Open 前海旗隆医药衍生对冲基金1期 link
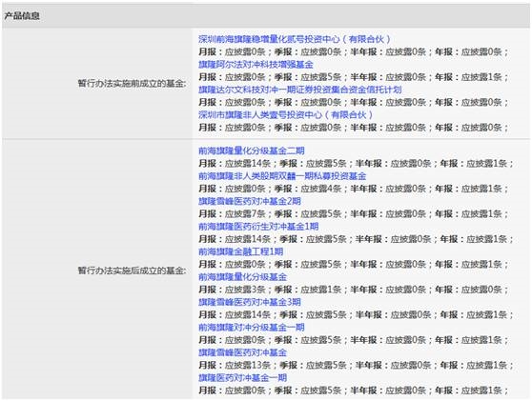The width and height of the screenshot is (532, 401). 258,226
